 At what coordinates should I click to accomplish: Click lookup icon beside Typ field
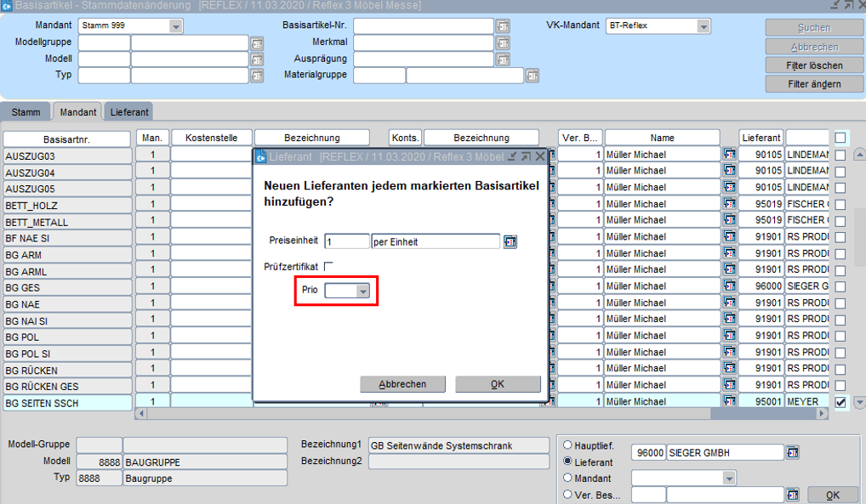coord(257,76)
